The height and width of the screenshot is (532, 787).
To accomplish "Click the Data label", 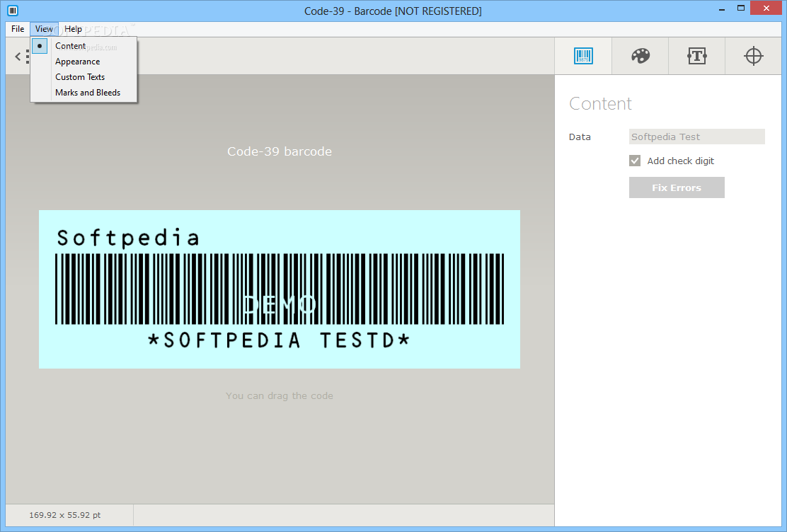I will (x=580, y=137).
